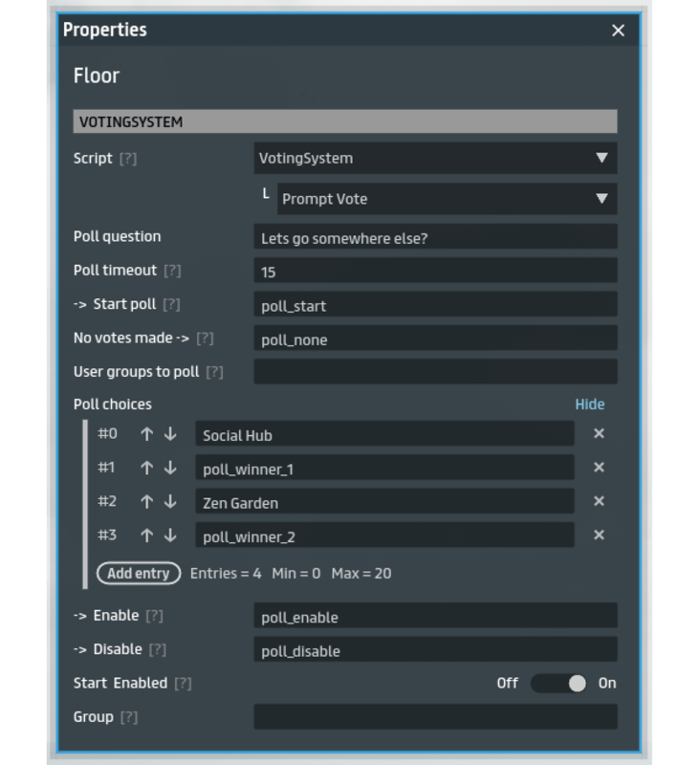Screen dimensions: 700x765
Task: Show help for Script property
Action: (128, 159)
